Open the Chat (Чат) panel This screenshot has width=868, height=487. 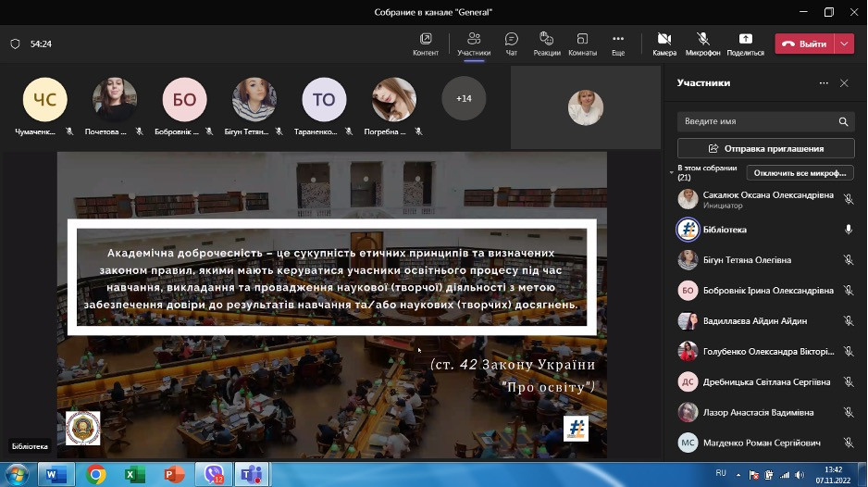[x=511, y=43]
